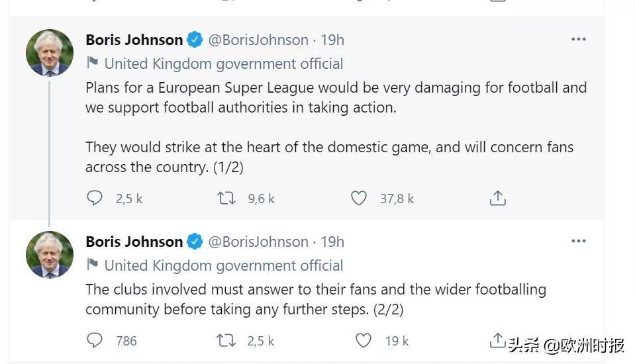Reply to the second tweet with 786 replies

tap(95, 340)
